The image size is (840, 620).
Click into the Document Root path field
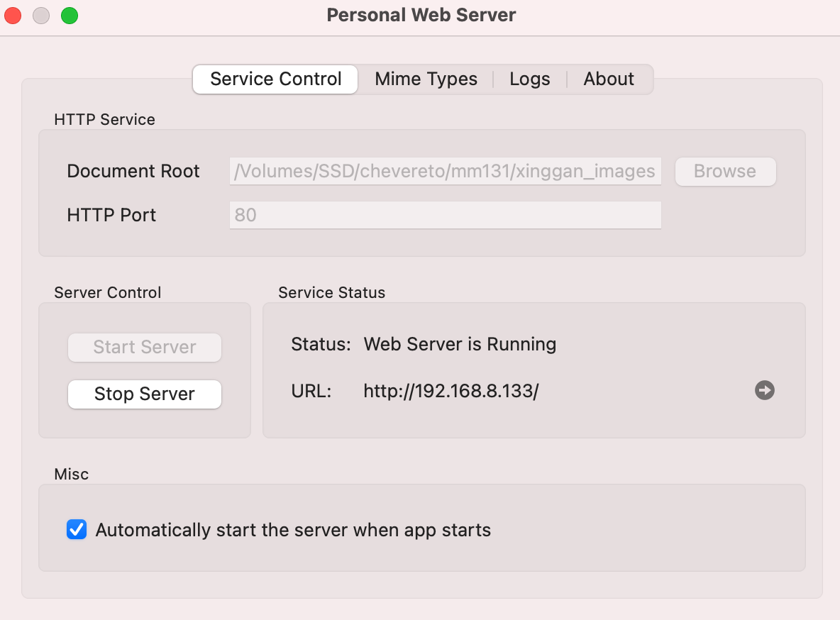pos(445,172)
